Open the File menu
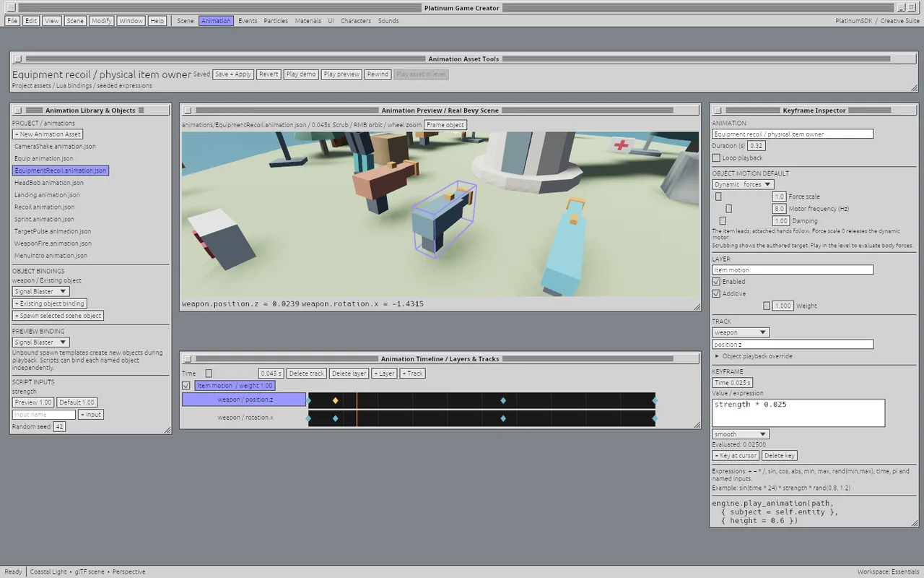The width and height of the screenshot is (924, 578). click(12, 21)
